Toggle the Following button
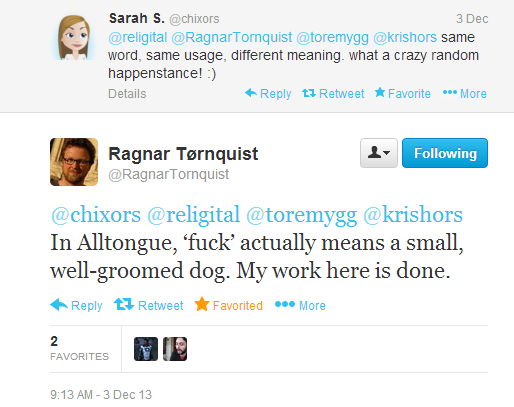This screenshot has width=514, height=407. pyautogui.click(x=445, y=153)
